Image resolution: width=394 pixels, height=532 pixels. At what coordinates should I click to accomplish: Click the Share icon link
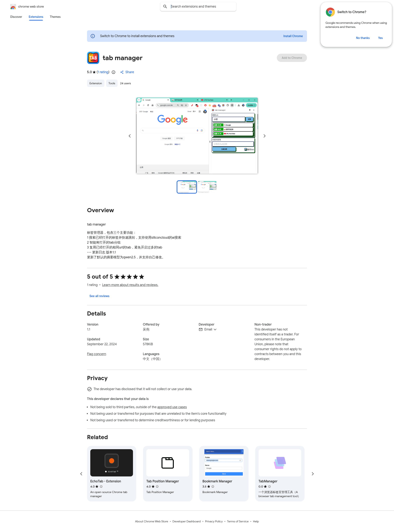[127, 72]
